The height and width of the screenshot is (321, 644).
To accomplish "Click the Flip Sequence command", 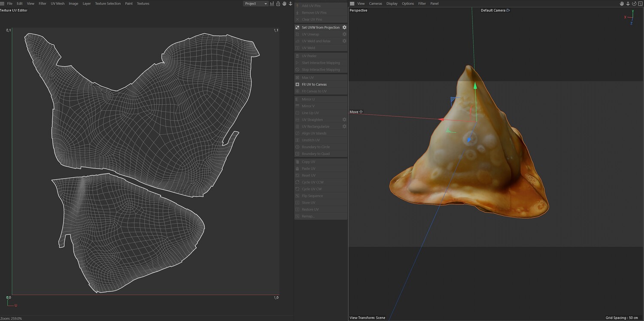I will (321, 196).
